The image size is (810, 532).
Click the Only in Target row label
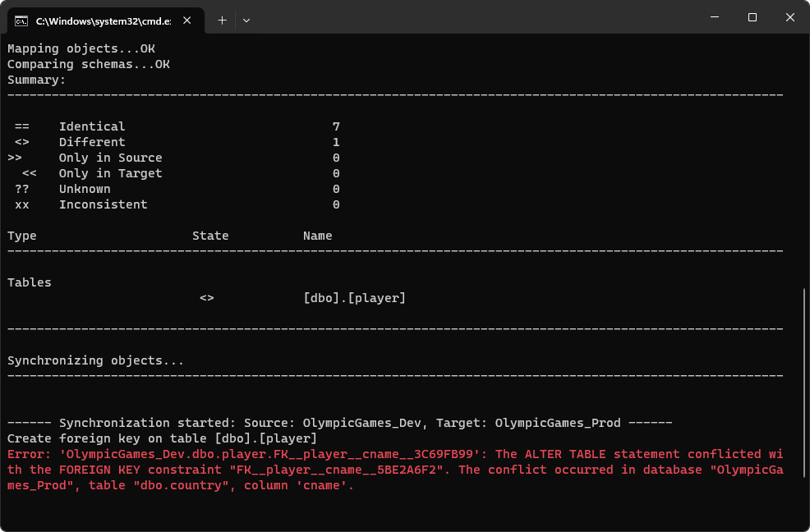[x=111, y=173]
